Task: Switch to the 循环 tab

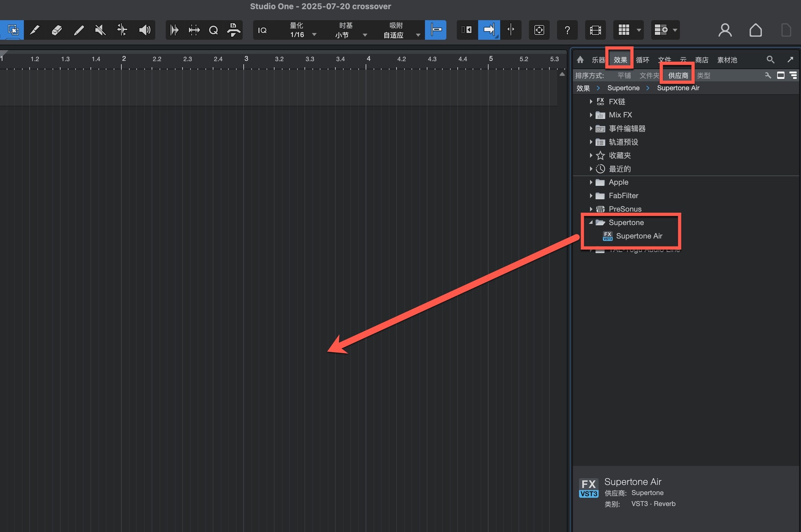Action: (642, 60)
